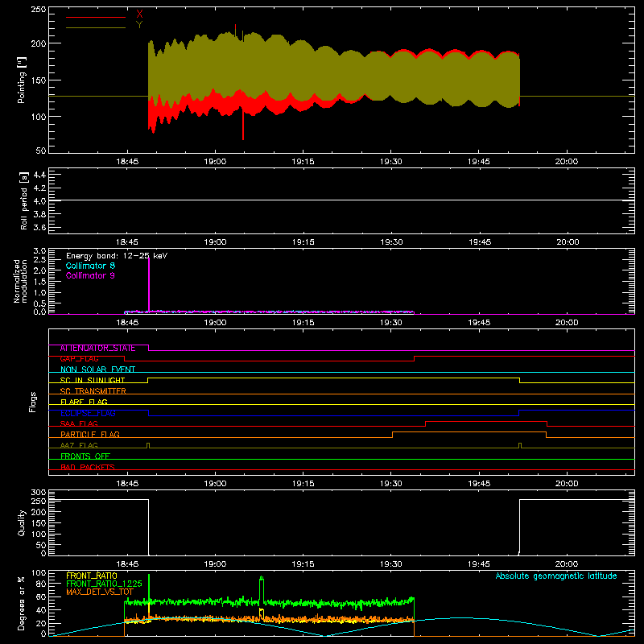Click the magenta Collimator 9 modulation spike

point(149,283)
